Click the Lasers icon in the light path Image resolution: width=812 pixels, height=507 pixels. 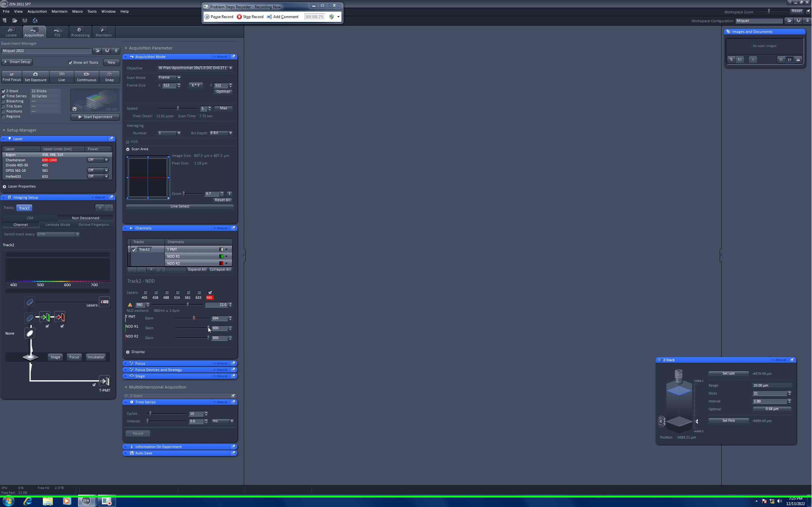[104, 302]
